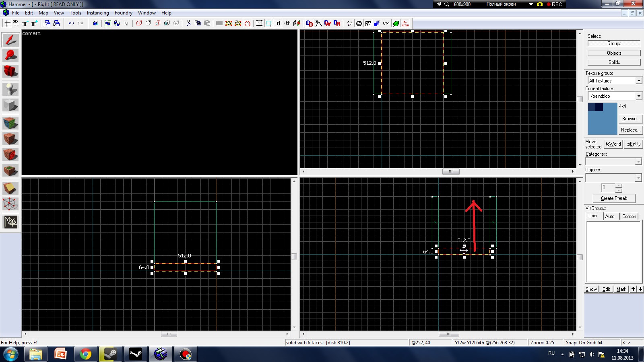Activate the red Camera tool
644x362 pixels.
pyautogui.click(x=11, y=71)
